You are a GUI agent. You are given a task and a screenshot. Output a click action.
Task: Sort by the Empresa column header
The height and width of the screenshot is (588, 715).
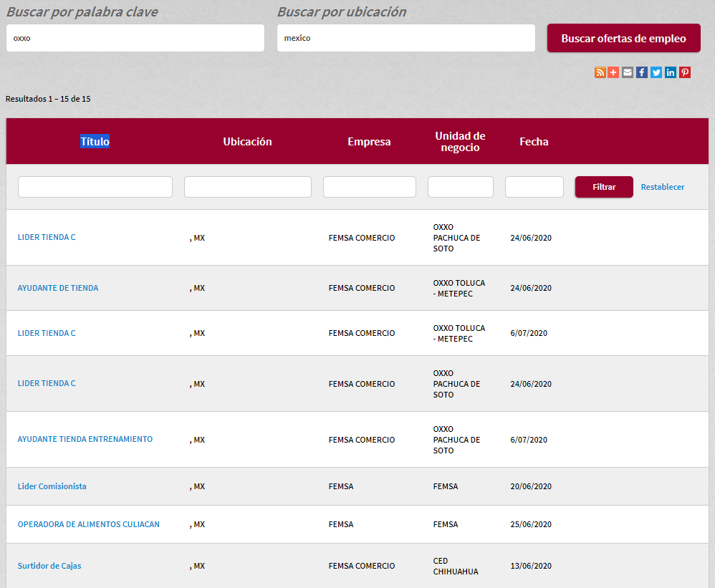[369, 142]
